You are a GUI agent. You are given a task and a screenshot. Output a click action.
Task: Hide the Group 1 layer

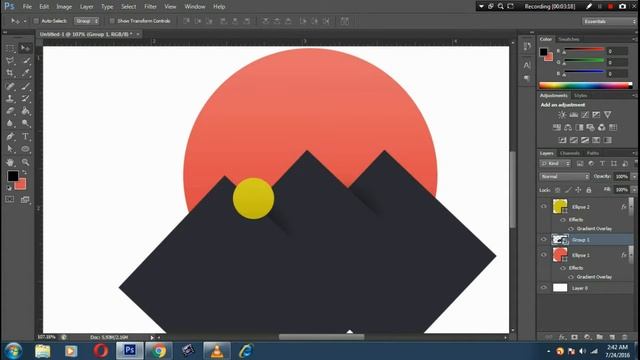(x=544, y=240)
